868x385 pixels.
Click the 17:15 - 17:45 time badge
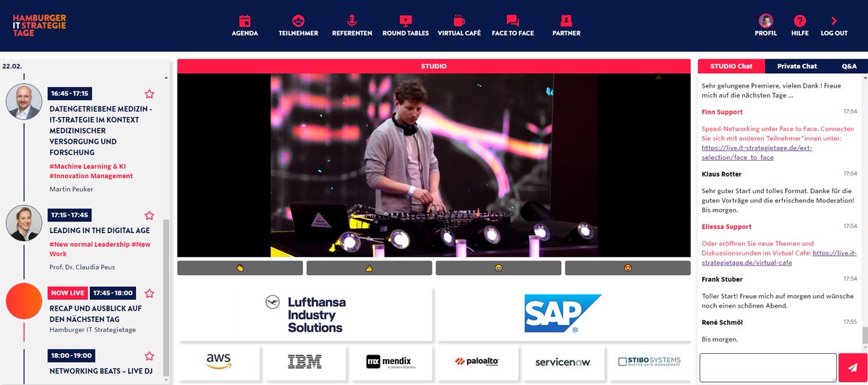pyautogui.click(x=69, y=215)
